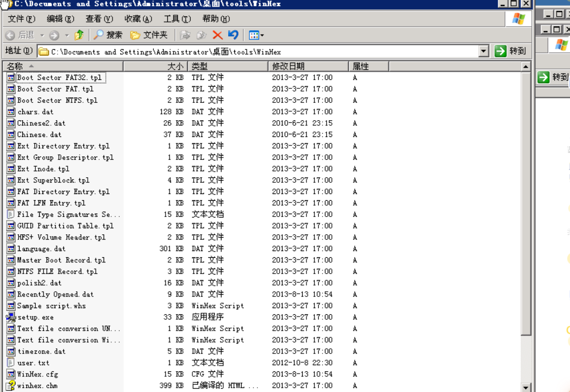Select the file name Ext Directory Entry.tpl
Image resolution: width=570 pixels, height=392 pixels.
coord(63,146)
